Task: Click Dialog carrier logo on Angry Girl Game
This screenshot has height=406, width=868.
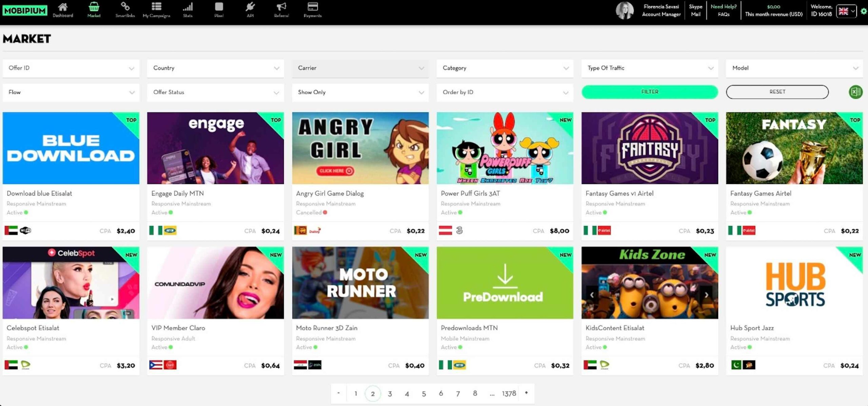Action: coord(315,231)
